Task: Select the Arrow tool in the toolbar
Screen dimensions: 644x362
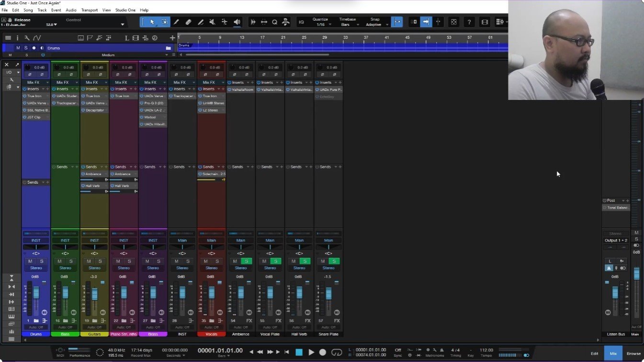Action: [152, 22]
